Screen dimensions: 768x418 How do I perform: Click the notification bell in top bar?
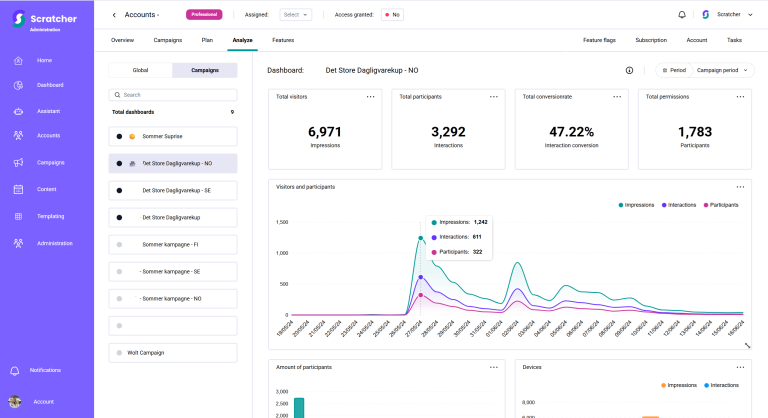click(682, 15)
